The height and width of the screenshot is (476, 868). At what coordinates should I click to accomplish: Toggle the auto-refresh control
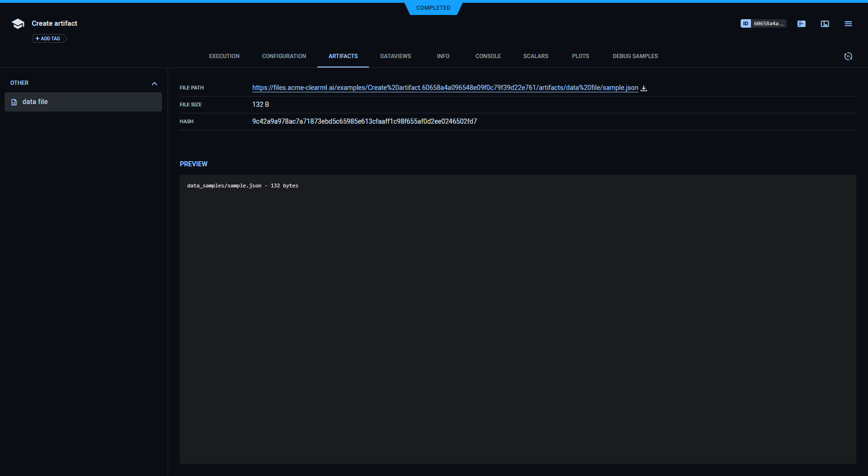(x=848, y=56)
